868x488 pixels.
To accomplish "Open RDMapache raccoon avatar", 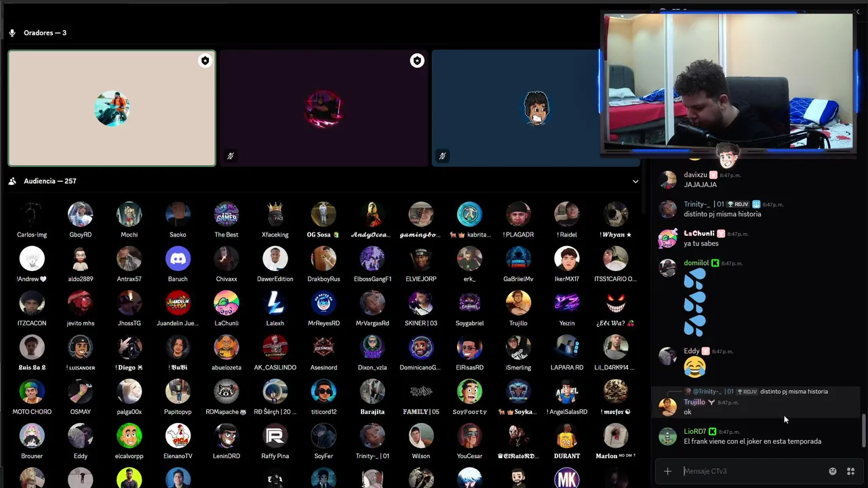I will pos(226,391).
